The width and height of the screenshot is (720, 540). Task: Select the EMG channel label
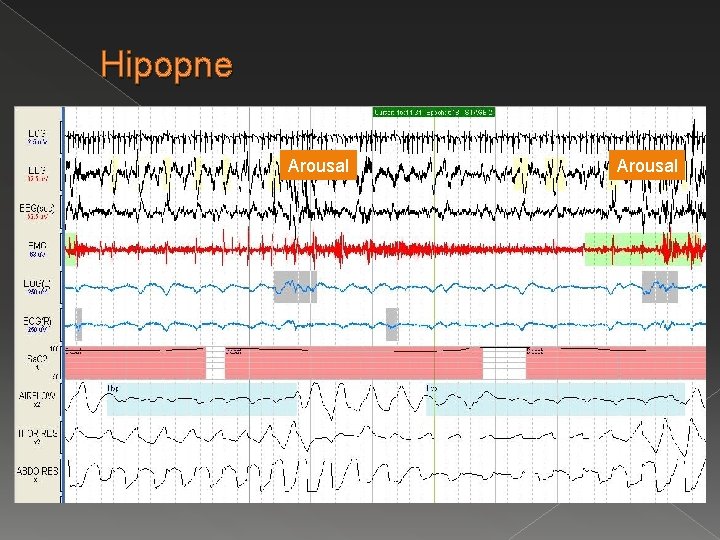point(37,248)
